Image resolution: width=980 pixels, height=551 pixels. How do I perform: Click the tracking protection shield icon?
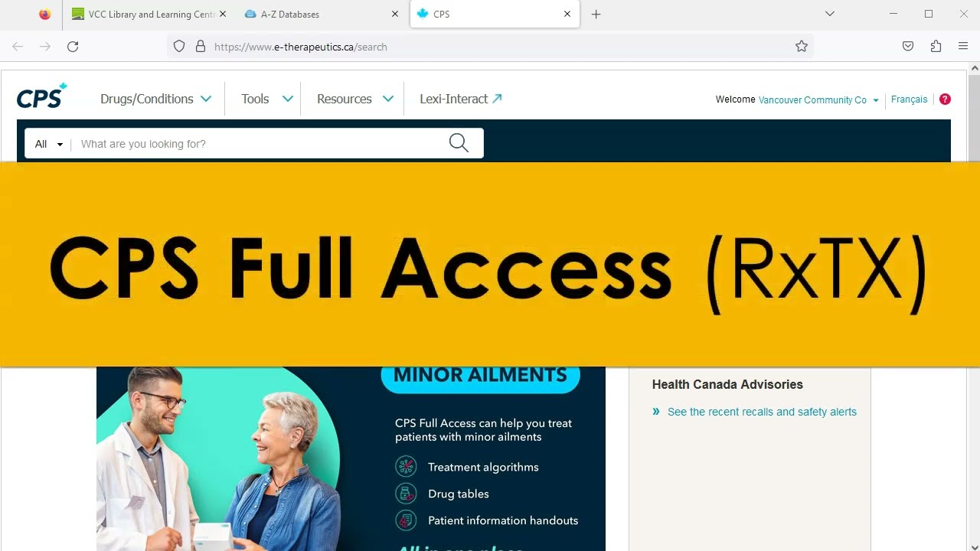(179, 47)
